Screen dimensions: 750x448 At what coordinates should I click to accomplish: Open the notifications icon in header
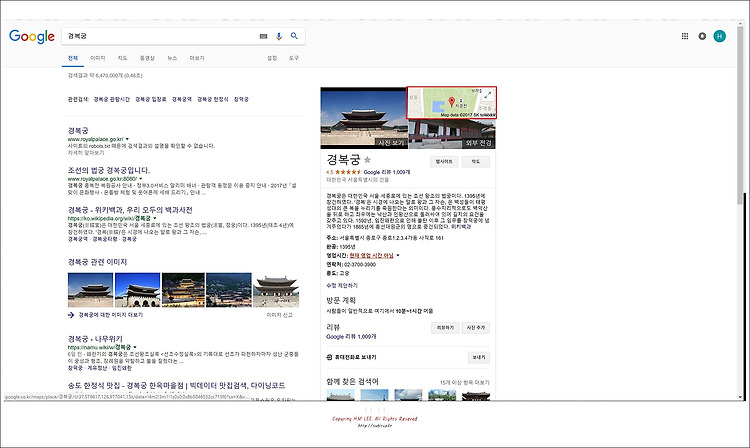point(702,36)
